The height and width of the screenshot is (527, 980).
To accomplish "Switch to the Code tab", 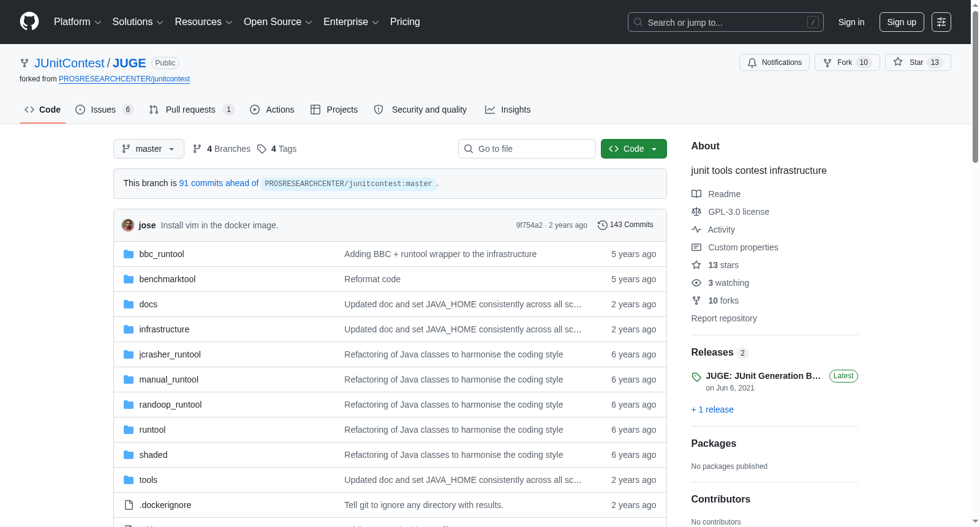I will pos(43,110).
